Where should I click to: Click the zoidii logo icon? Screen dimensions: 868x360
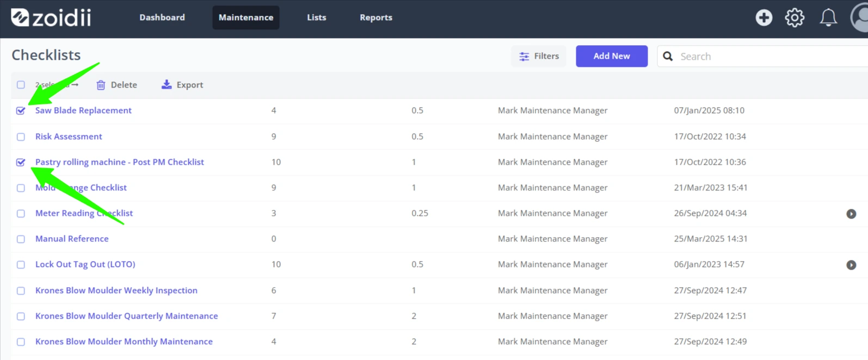20,17
